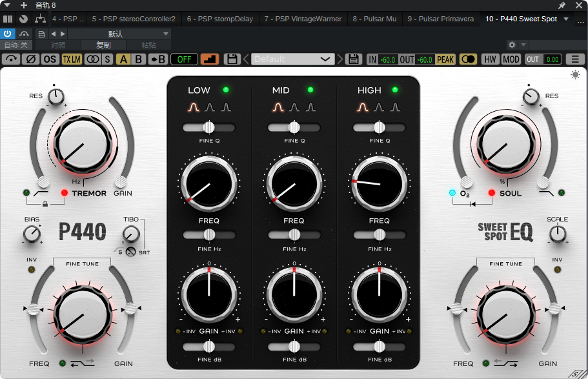Image resolution: width=588 pixels, height=379 pixels.
Task: Toggle the cyan O2 LED
Action: (452, 193)
